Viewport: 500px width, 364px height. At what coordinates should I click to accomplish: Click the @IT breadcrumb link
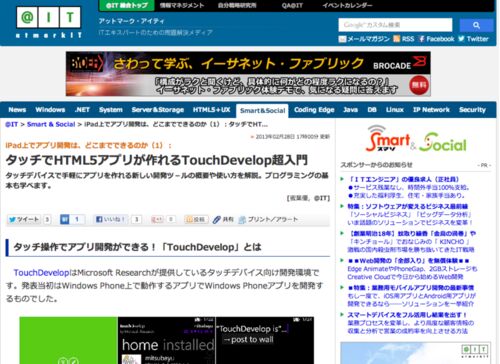coord(11,124)
